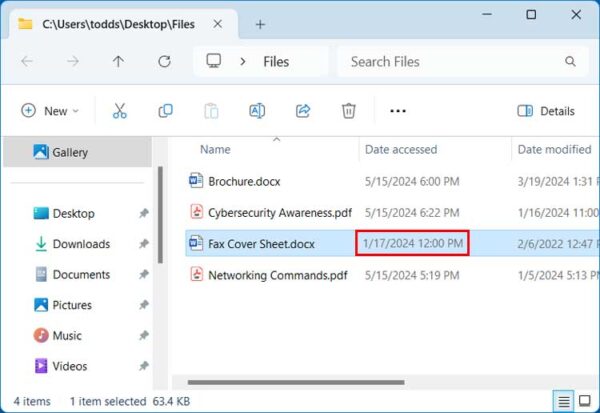The image size is (600, 413).
Task: Sort by the Date accessed column header
Action: 401,149
